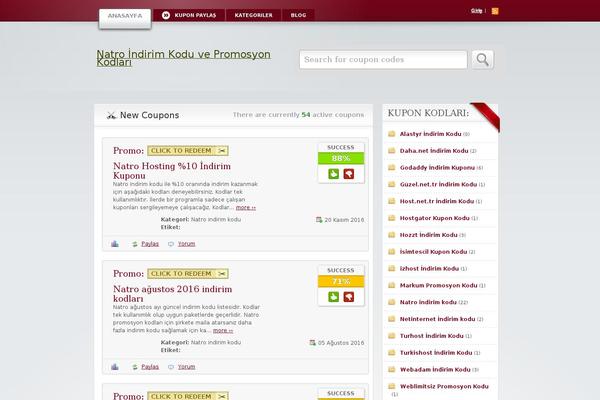Click the 88% success rate bar
The width and height of the screenshot is (600, 400).
(x=341, y=158)
